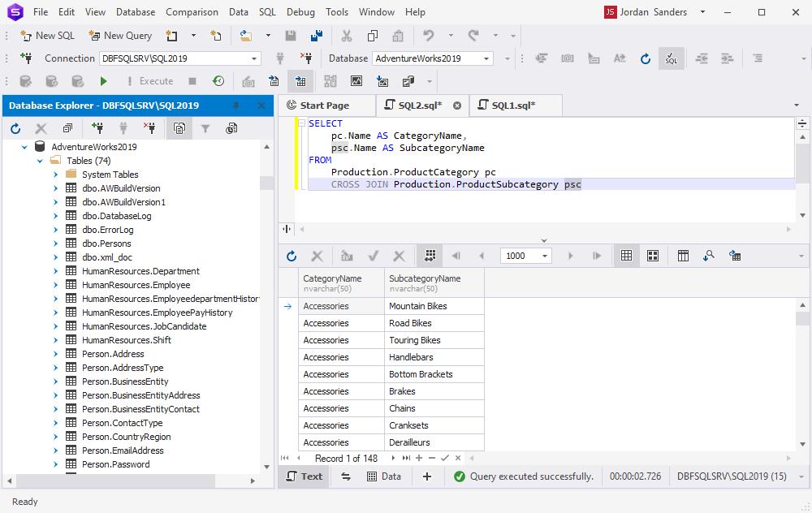Open the Comparison menu
The image size is (812, 513).
point(192,12)
